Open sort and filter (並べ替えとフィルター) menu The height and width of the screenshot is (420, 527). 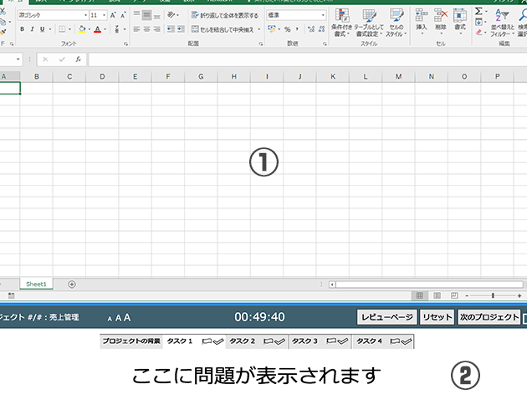point(503,23)
